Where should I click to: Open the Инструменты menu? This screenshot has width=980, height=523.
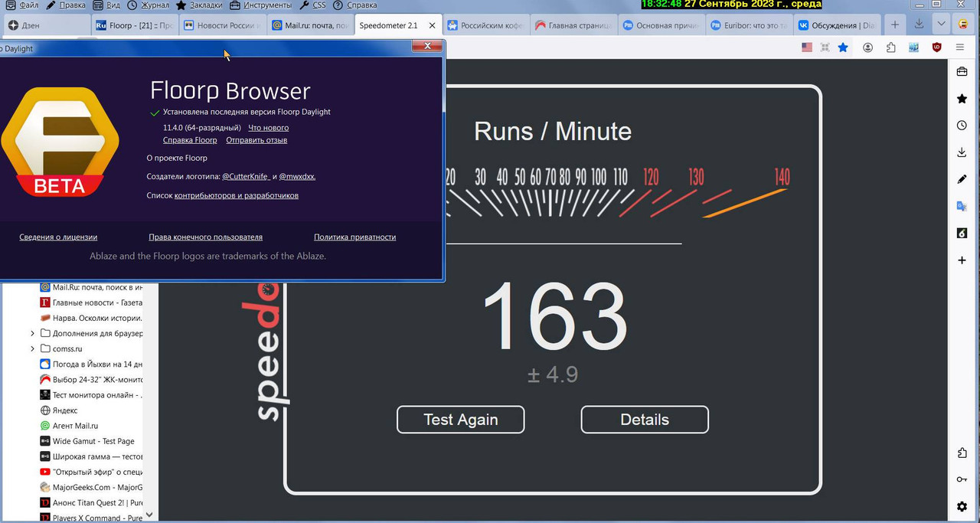point(260,5)
